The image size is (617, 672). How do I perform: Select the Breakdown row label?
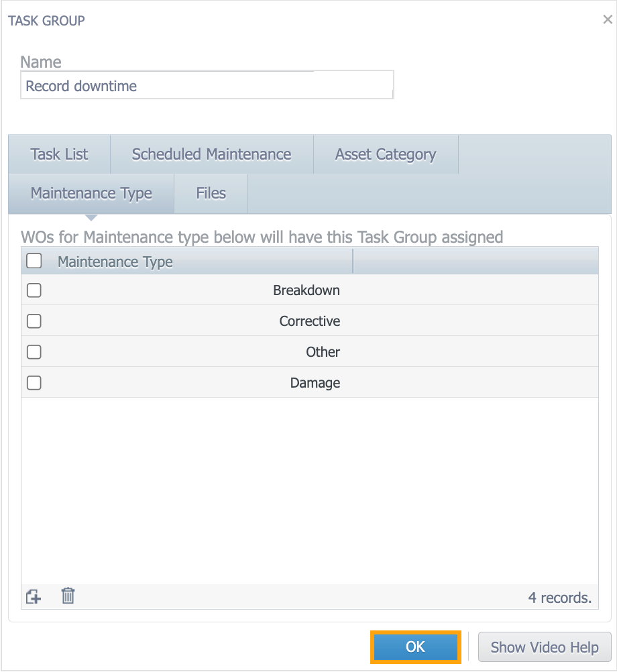[x=306, y=290]
